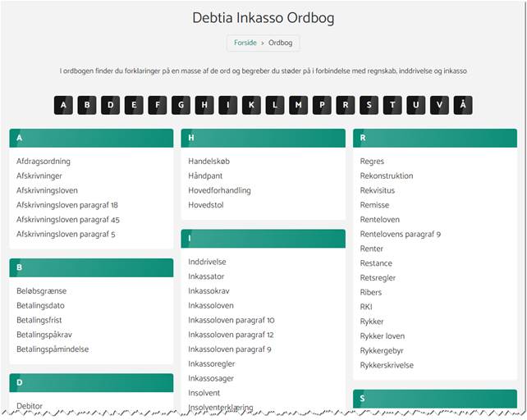This screenshot has width=527, height=420.
Task: View the Hovedstol entry
Action: pos(206,205)
